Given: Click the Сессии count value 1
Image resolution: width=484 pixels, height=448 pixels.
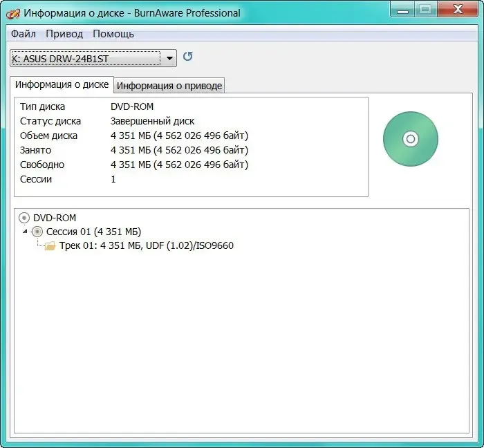Looking at the screenshot, I should point(113,179).
